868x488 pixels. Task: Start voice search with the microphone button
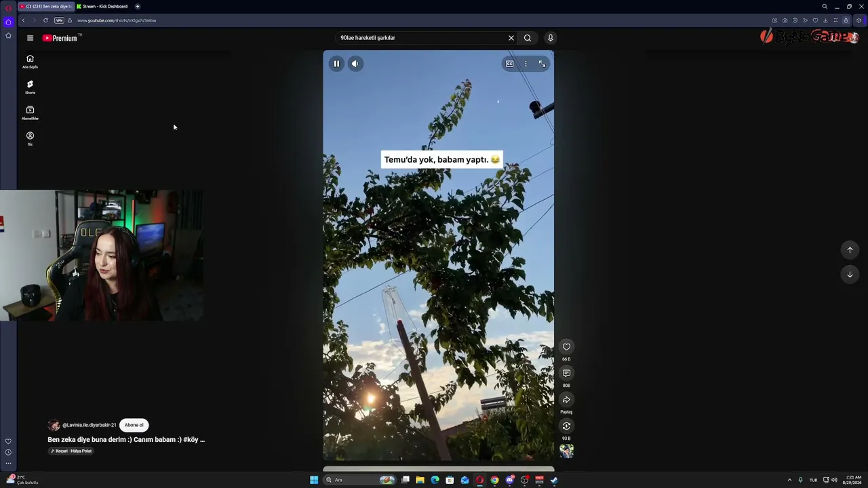point(550,38)
